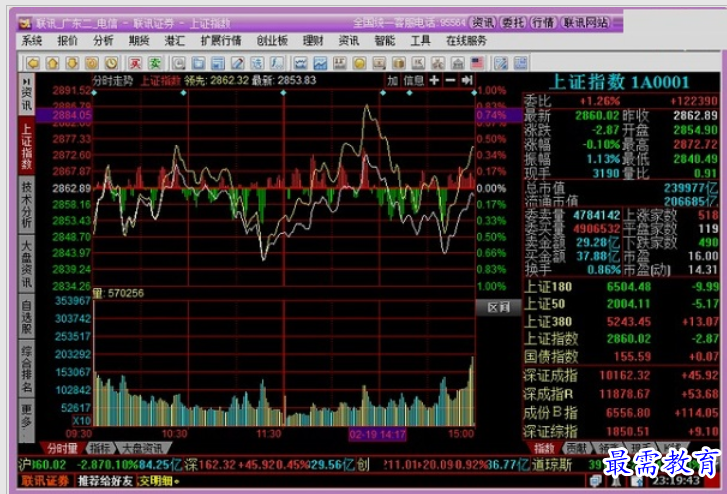Click the 深证综指 index row
Screen dimensions: 727x494
(x=621, y=431)
